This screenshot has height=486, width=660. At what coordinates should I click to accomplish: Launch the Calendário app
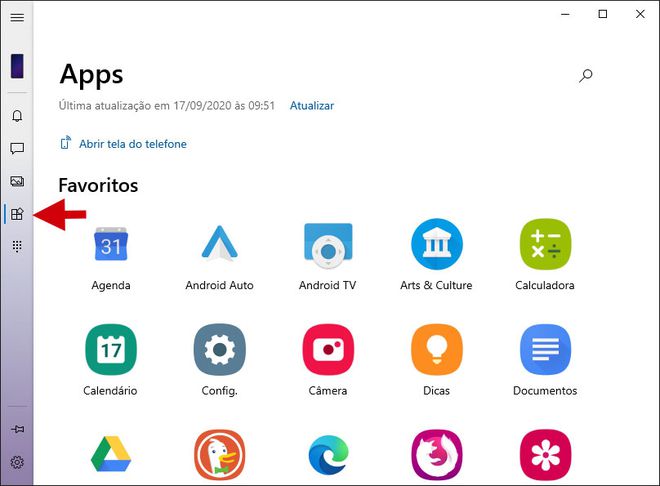tap(111, 349)
